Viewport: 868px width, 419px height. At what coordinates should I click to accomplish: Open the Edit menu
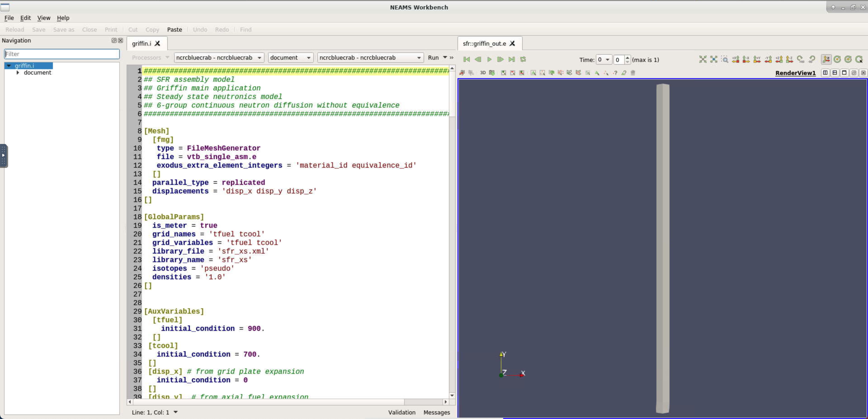(x=25, y=18)
